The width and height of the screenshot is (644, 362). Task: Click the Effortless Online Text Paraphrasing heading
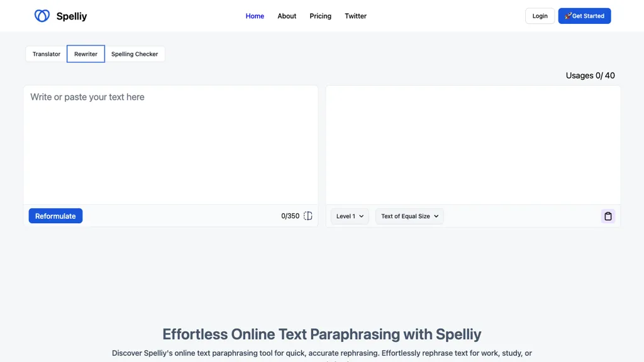click(x=322, y=334)
